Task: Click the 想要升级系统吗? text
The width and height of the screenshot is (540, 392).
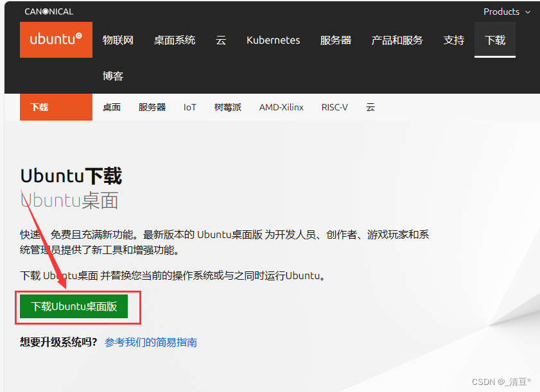Action: point(58,343)
